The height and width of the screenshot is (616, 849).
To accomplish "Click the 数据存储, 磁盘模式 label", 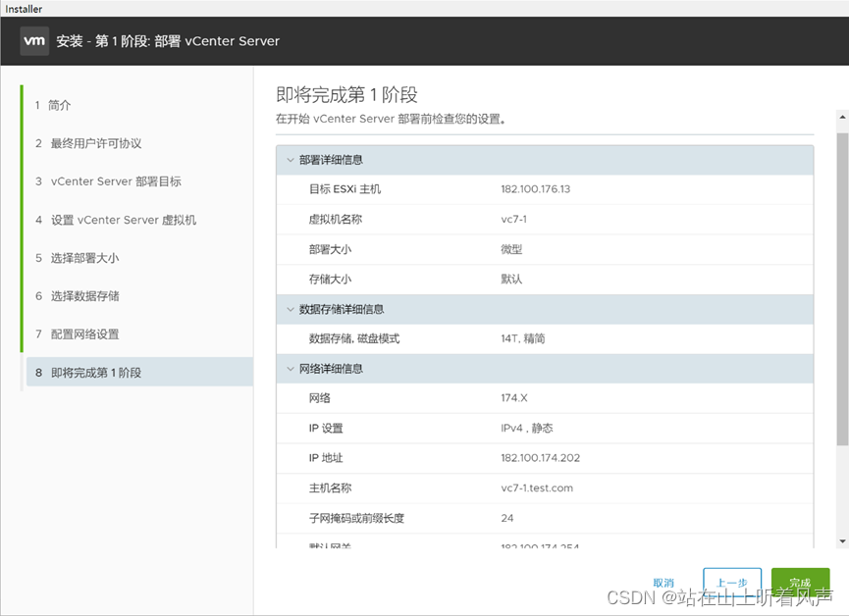I will (354, 338).
